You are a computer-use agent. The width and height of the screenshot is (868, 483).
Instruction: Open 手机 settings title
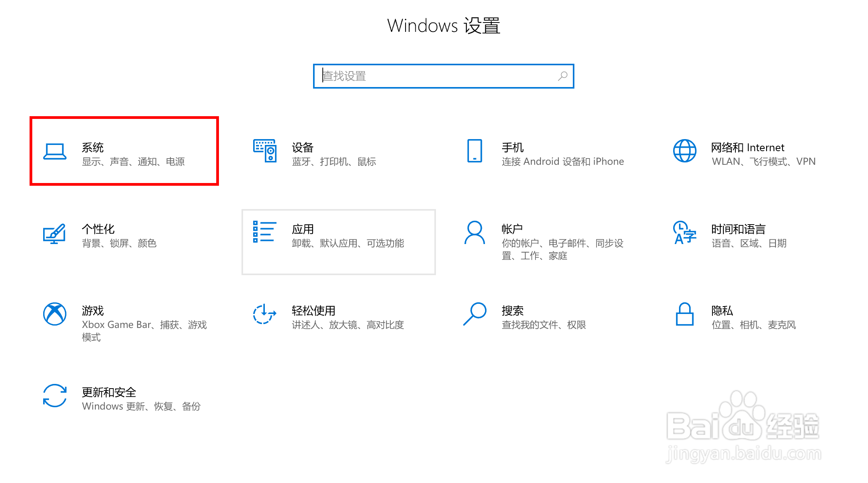[x=513, y=148]
